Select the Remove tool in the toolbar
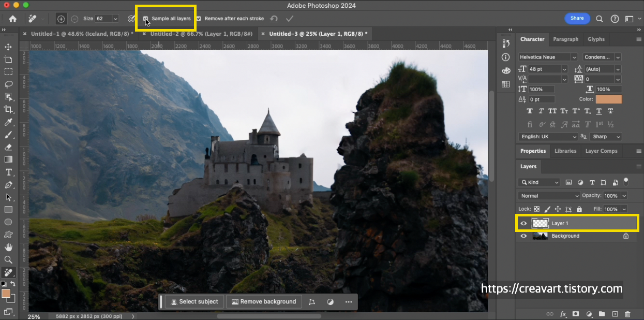Image resolution: width=644 pixels, height=320 pixels. (8, 272)
